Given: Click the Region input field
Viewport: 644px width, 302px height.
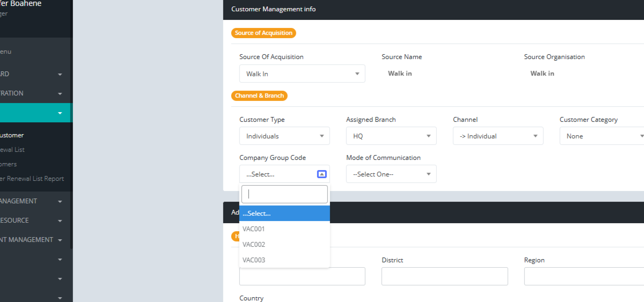Looking at the screenshot, I should (x=584, y=276).
